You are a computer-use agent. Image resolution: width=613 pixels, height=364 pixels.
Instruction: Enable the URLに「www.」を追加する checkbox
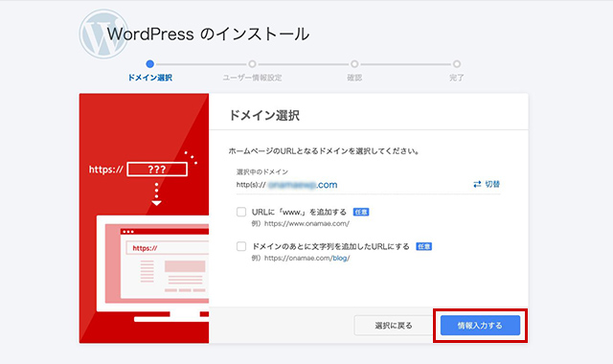coord(241,212)
